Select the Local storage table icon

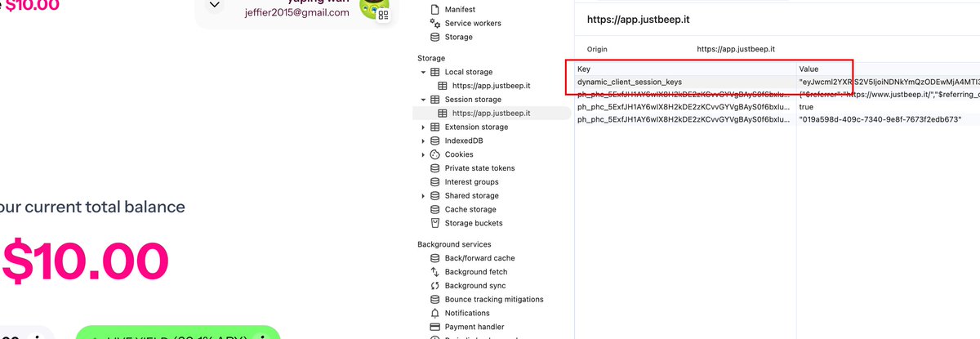435,72
